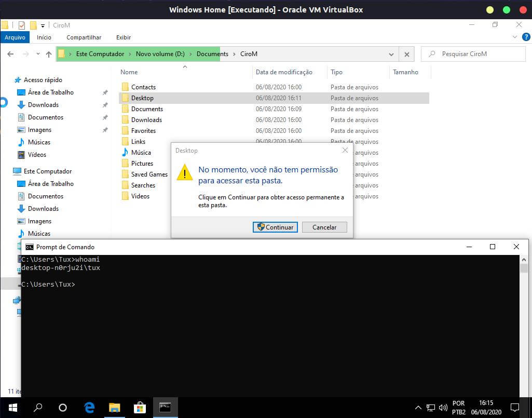Image resolution: width=532 pixels, height=418 pixels.
Task: Open Vídeos under Acesso rápido
Action: (37, 155)
